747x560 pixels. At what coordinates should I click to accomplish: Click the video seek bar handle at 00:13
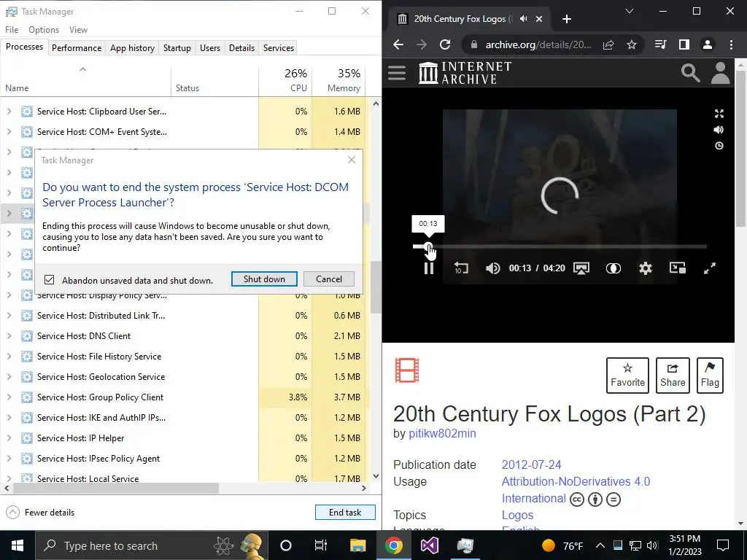(427, 246)
